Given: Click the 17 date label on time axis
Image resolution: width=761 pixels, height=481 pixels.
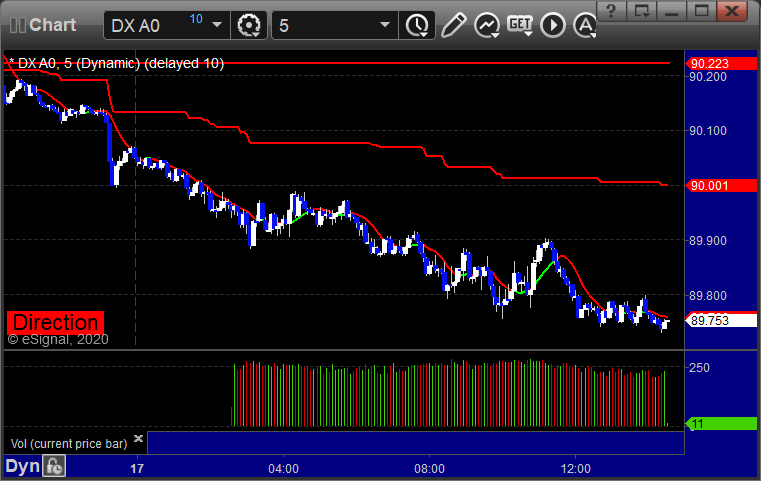Looking at the screenshot, I should pos(137,469).
